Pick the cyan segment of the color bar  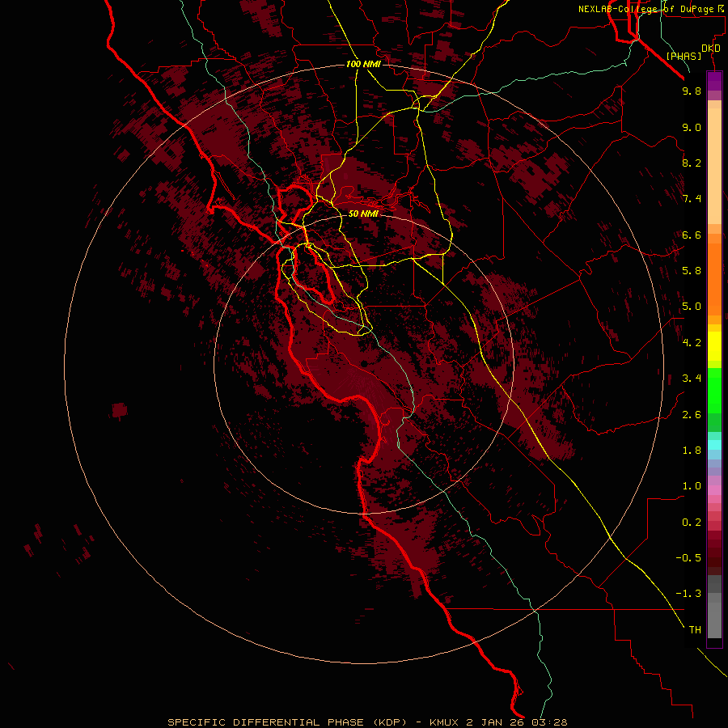714,445
